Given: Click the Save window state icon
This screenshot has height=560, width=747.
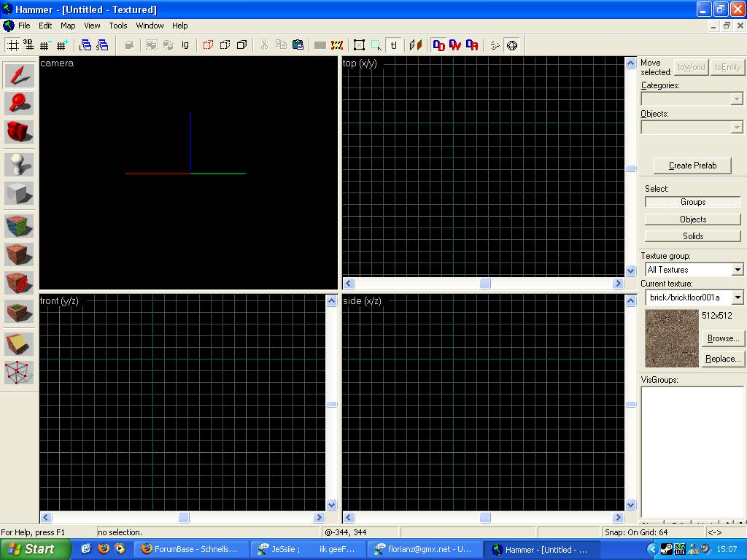Looking at the screenshot, I should pos(102,45).
